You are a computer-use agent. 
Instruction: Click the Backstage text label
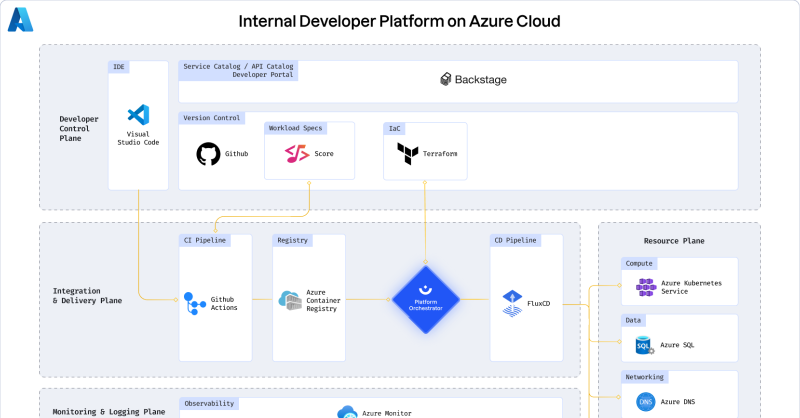pyautogui.click(x=481, y=80)
